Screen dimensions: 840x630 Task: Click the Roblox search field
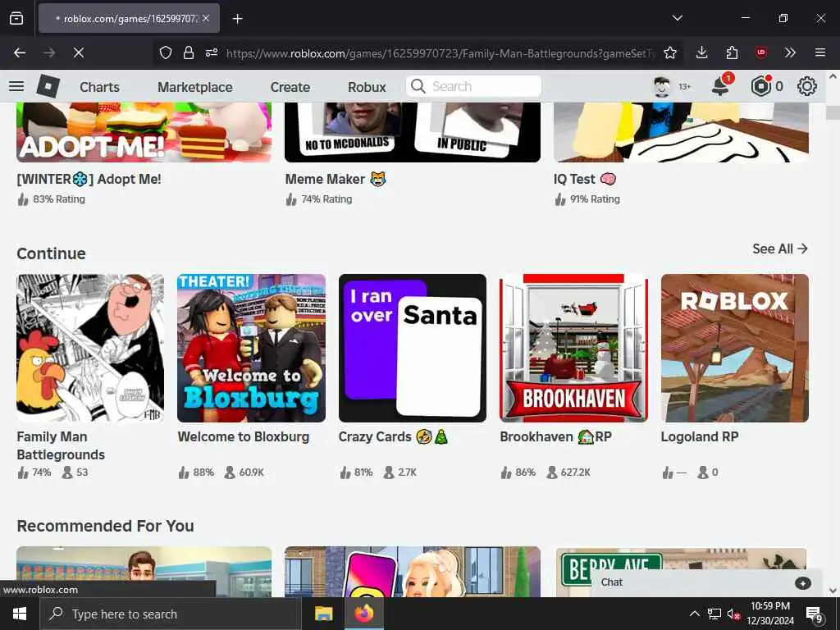[x=473, y=86]
